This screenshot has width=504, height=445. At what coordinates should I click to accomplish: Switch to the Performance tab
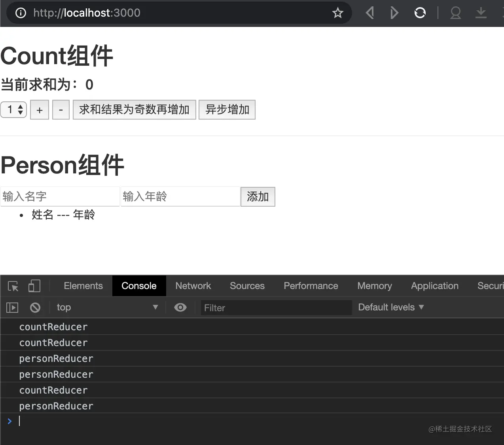pos(311,286)
